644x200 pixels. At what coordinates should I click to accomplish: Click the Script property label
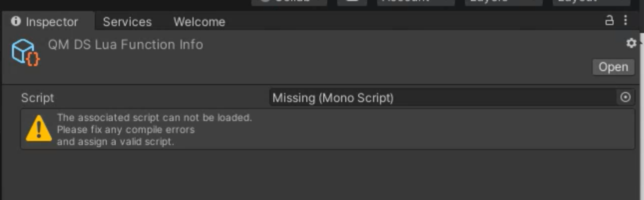click(37, 98)
